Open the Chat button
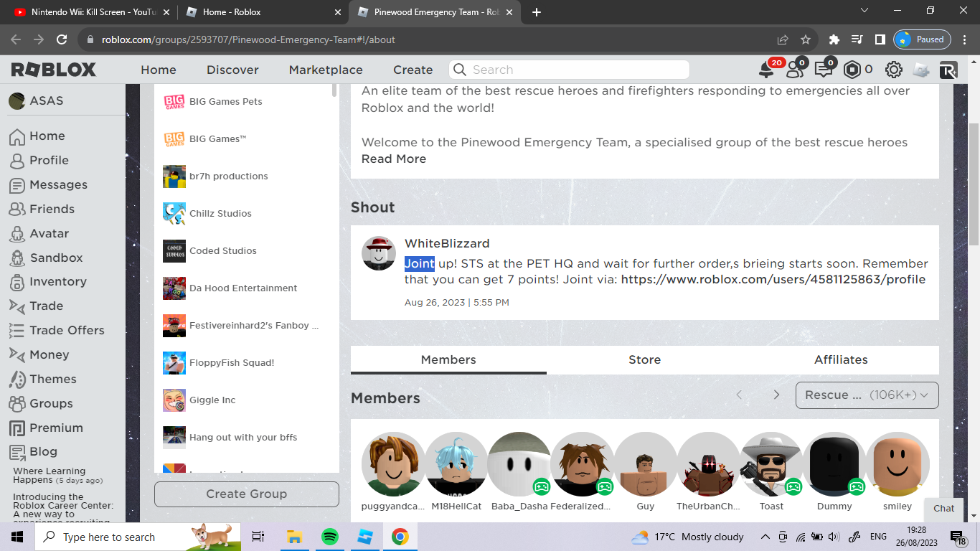The image size is (980, 551). tap(943, 508)
